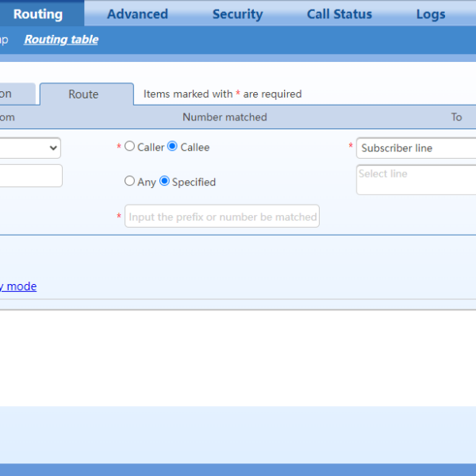Expand the From dropdown on the left
The image size is (476, 476).
pyautogui.click(x=30, y=148)
